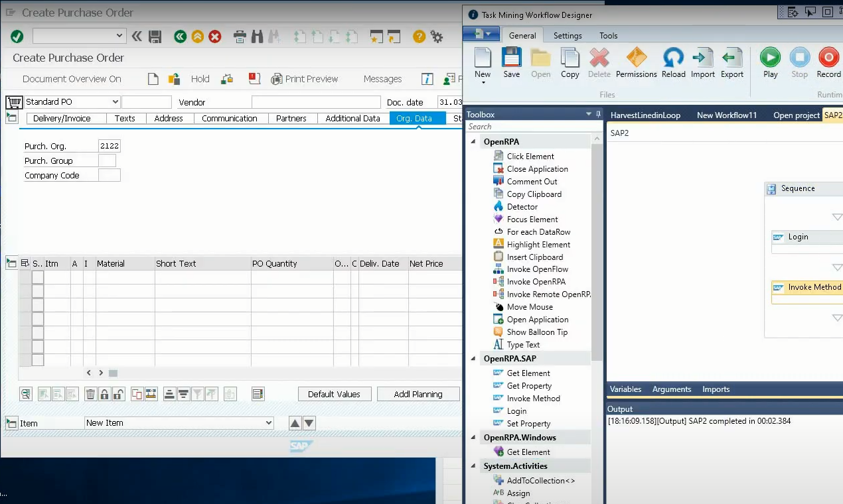Click the Export icon in ribbon
Image resolution: width=843 pixels, height=504 pixels.
tap(732, 63)
